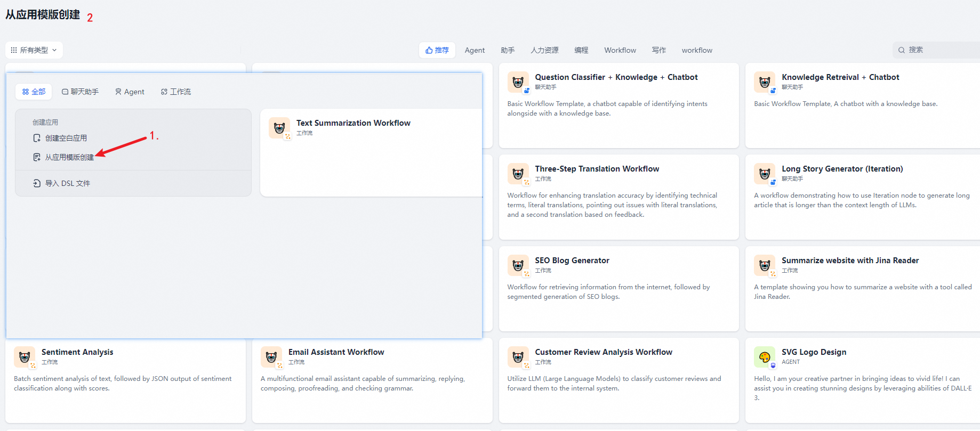Click the import DSL file icon
Screen dimensions: 980x431
pyautogui.click(x=37, y=183)
